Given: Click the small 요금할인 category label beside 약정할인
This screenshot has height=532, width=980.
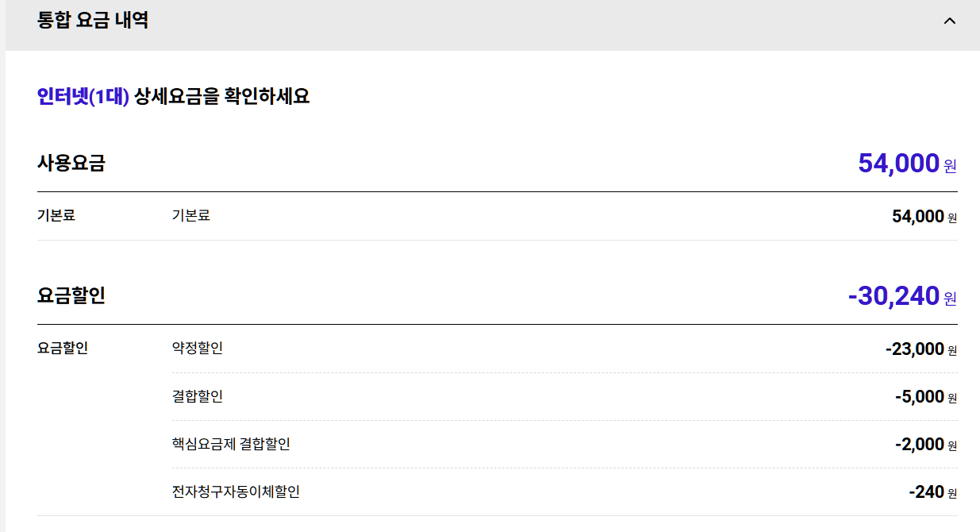Looking at the screenshot, I should 63,348.
